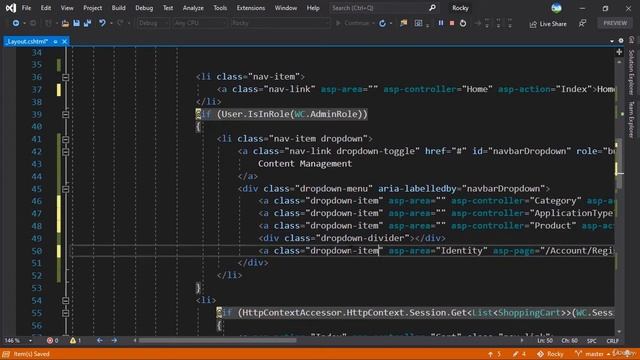Click the pending changes pencil indicator
640x360 pixels.
coord(520,354)
